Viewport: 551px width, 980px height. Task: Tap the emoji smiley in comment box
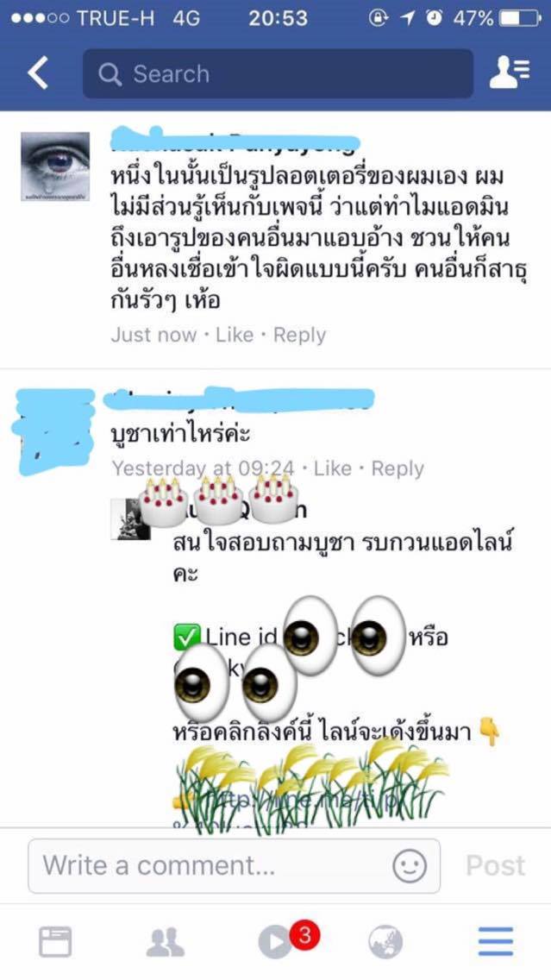tap(410, 866)
